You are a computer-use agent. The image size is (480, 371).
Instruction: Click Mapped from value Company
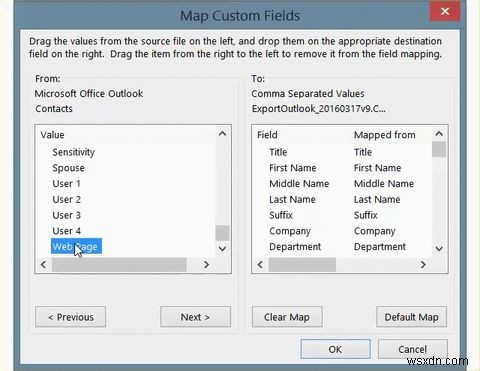[374, 231]
